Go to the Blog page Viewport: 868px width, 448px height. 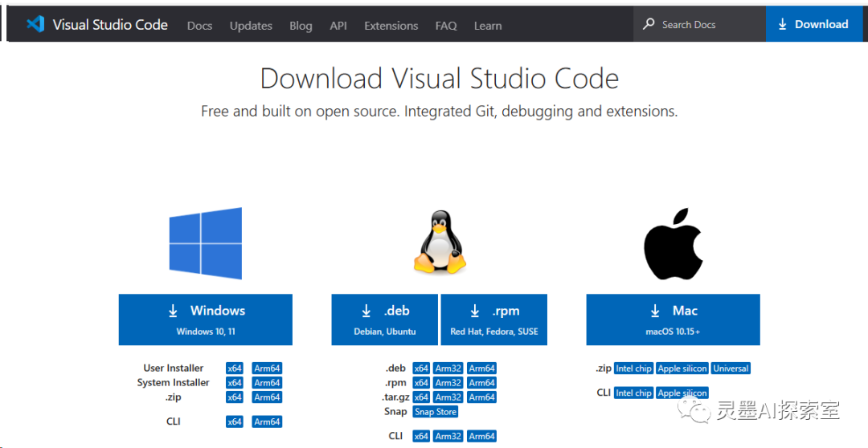tap(301, 26)
